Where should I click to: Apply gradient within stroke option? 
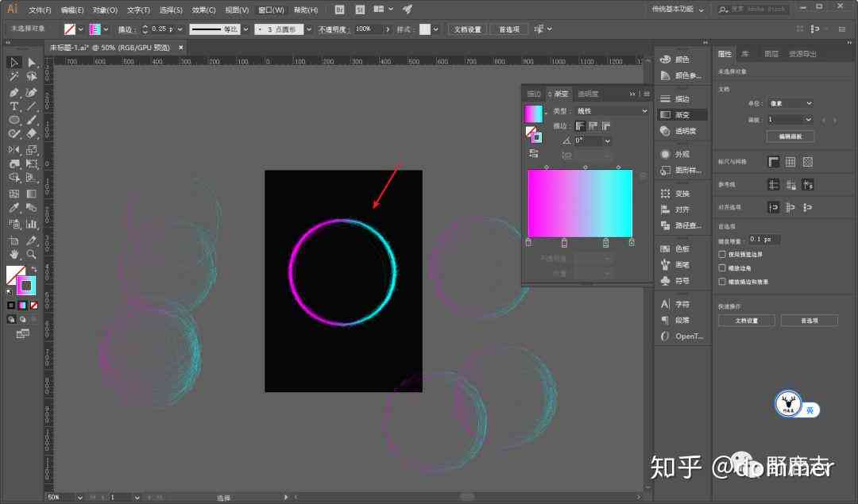[x=580, y=126]
